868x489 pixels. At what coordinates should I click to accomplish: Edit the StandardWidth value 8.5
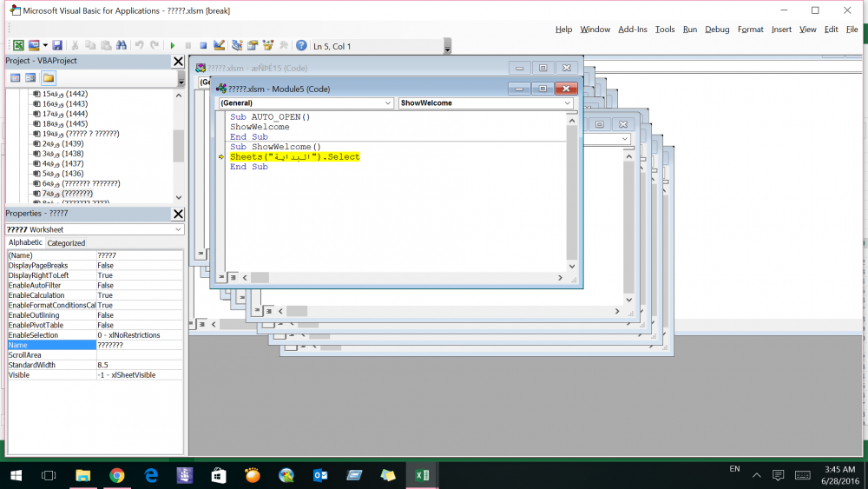[x=139, y=365]
